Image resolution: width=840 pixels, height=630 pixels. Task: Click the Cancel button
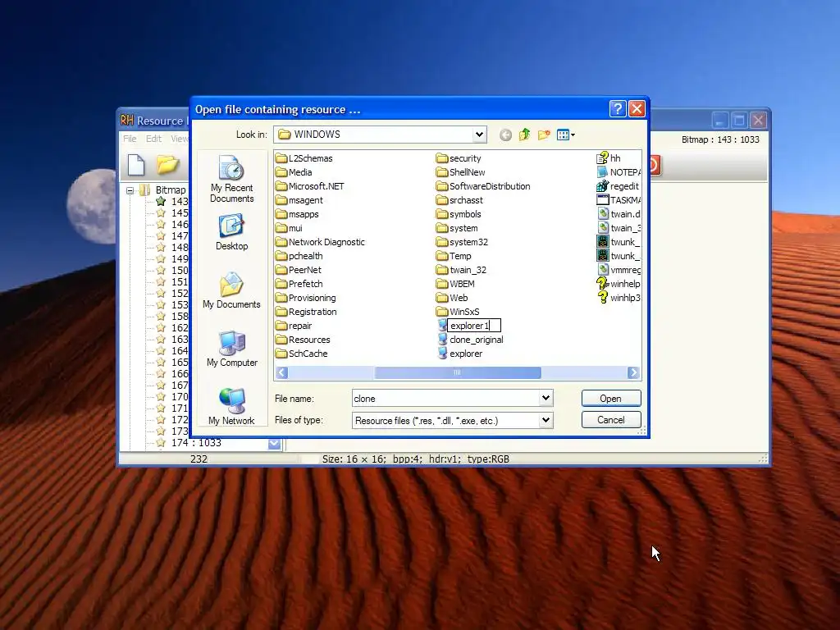(610, 419)
